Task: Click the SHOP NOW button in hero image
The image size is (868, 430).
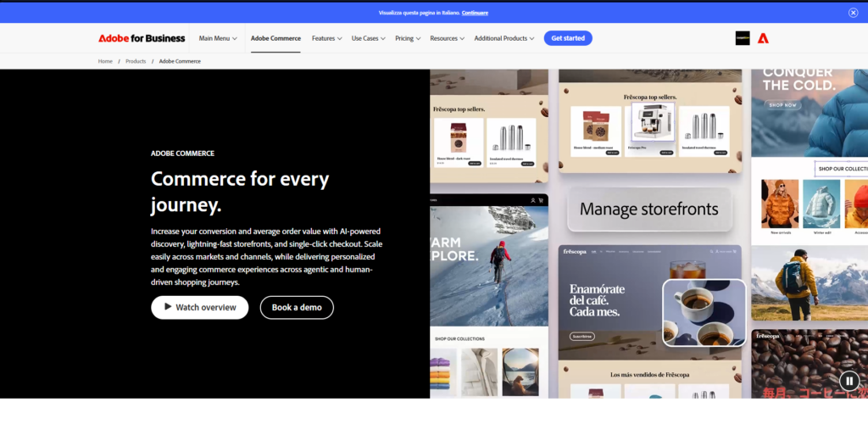Action: [782, 105]
